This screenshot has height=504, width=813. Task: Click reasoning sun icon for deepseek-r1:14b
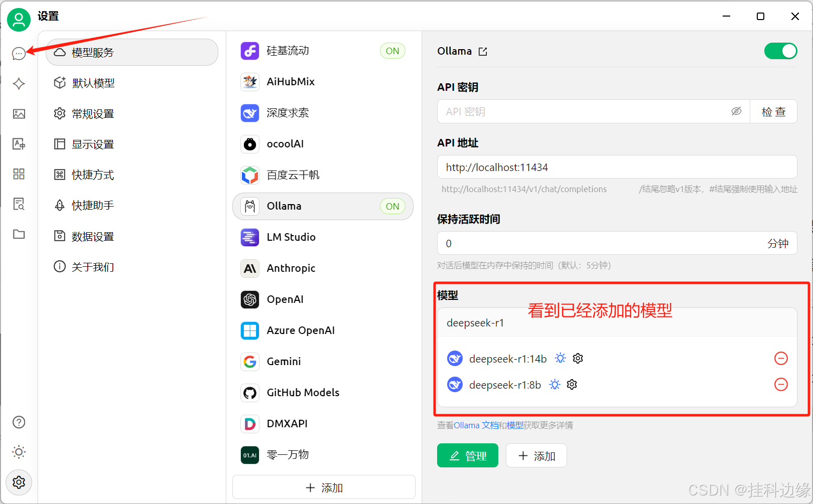tap(561, 358)
